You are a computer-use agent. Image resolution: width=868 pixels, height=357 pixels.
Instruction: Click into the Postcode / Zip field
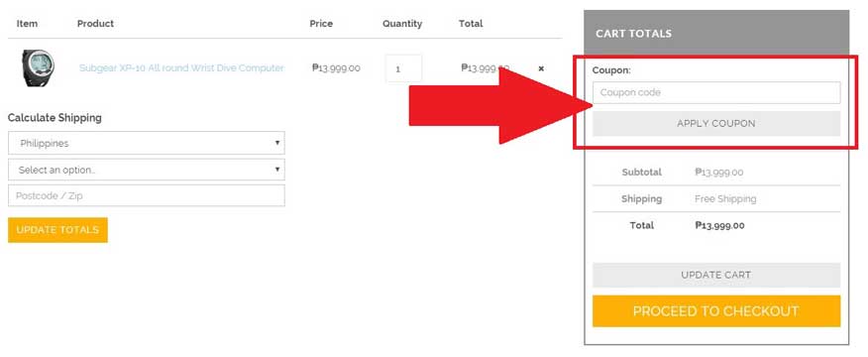(x=147, y=195)
